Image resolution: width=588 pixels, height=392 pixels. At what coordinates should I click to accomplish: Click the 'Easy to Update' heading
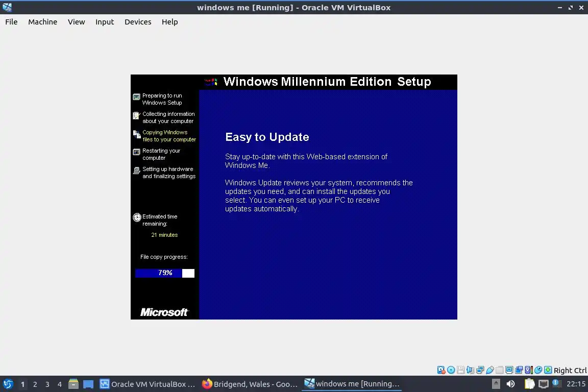[267, 137]
